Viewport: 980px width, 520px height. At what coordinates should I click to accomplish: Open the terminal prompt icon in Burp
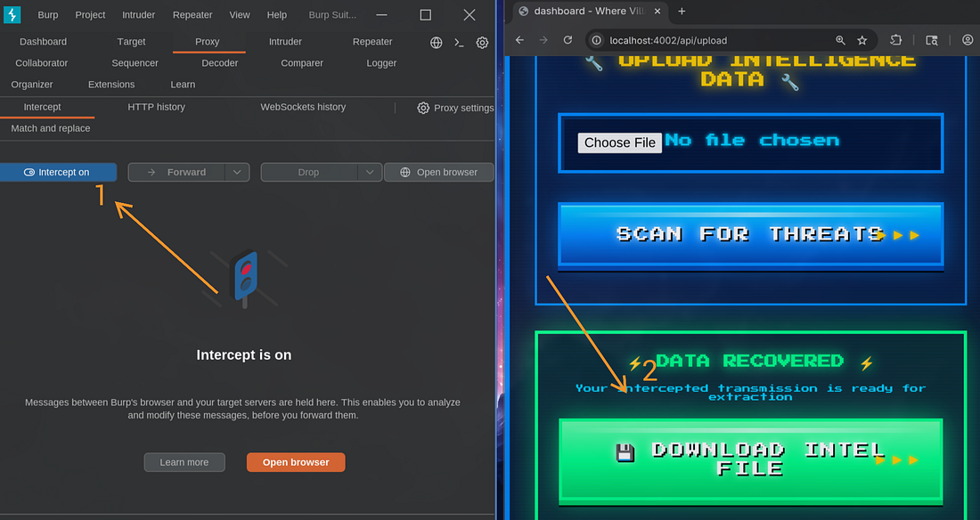click(x=460, y=43)
